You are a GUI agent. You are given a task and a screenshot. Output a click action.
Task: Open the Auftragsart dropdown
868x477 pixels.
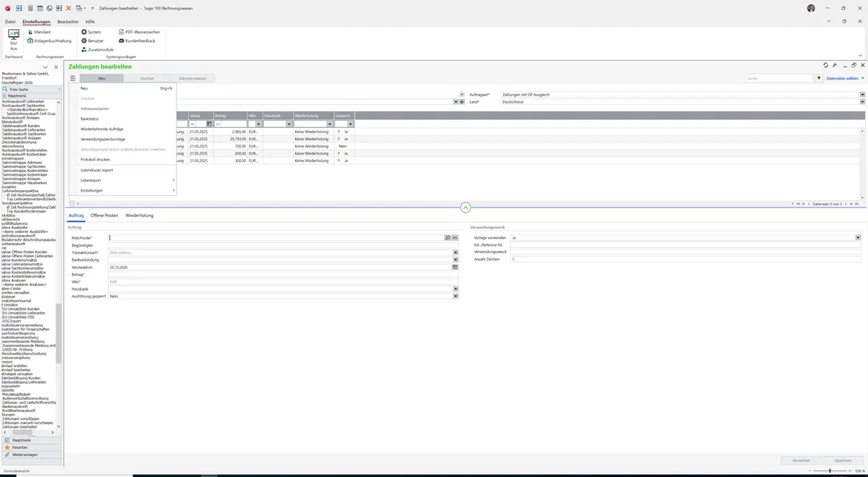pyautogui.click(x=862, y=95)
